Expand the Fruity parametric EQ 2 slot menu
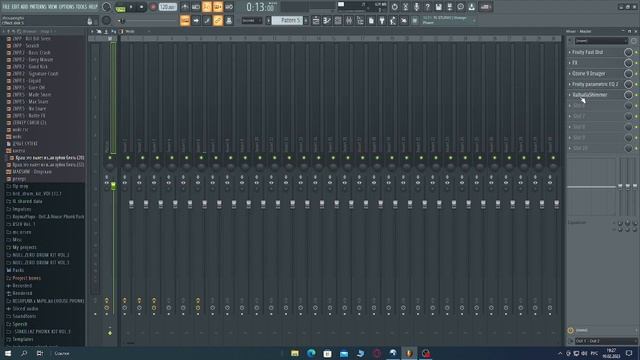This screenshot has height=360, width=640. (570, 84)
